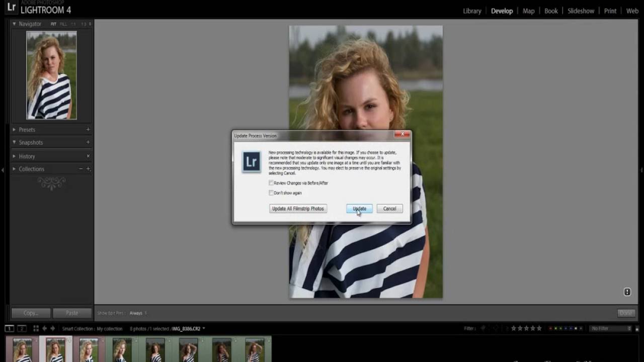Click the Done button in toolbar
The image size is (644, 362).
tap(626, 313)
